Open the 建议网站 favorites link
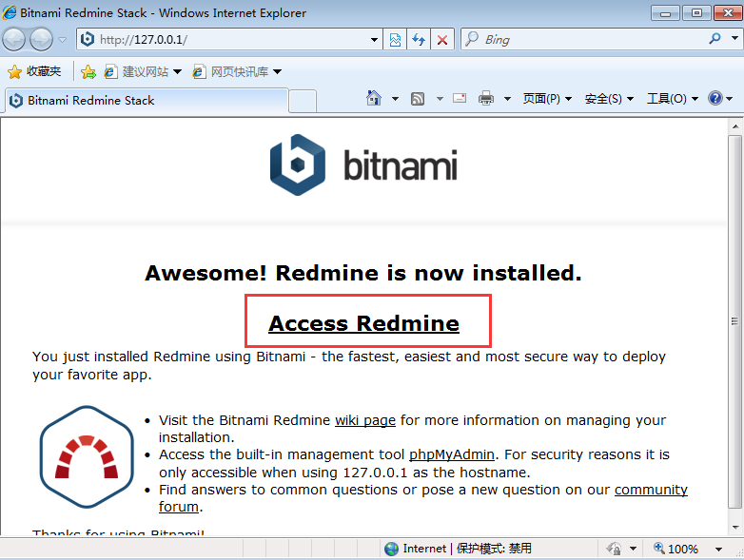The image size is (744, 560). [143, 71]
